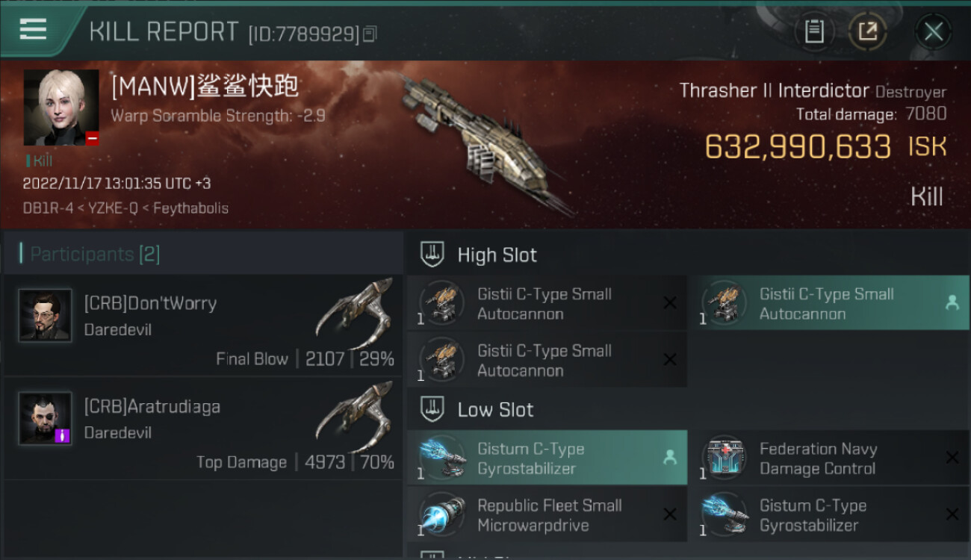Click the Thrasher II Interdictor ship name

[x=774, y=91]
